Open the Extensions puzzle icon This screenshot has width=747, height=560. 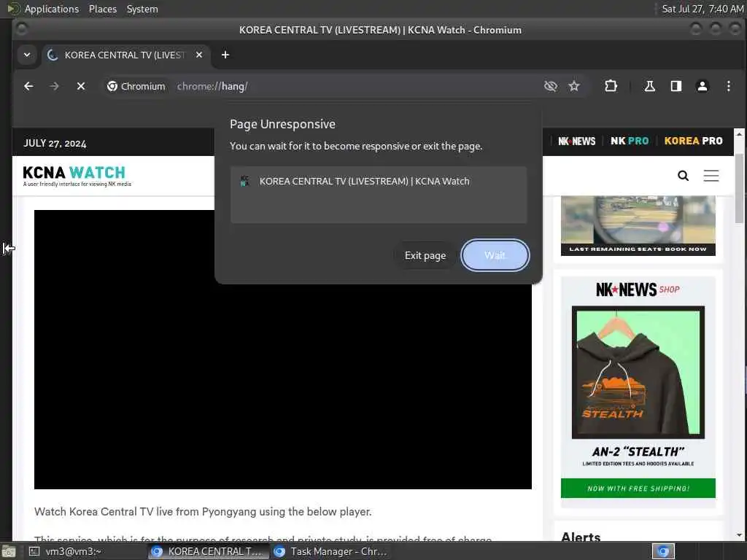[611, 86]
